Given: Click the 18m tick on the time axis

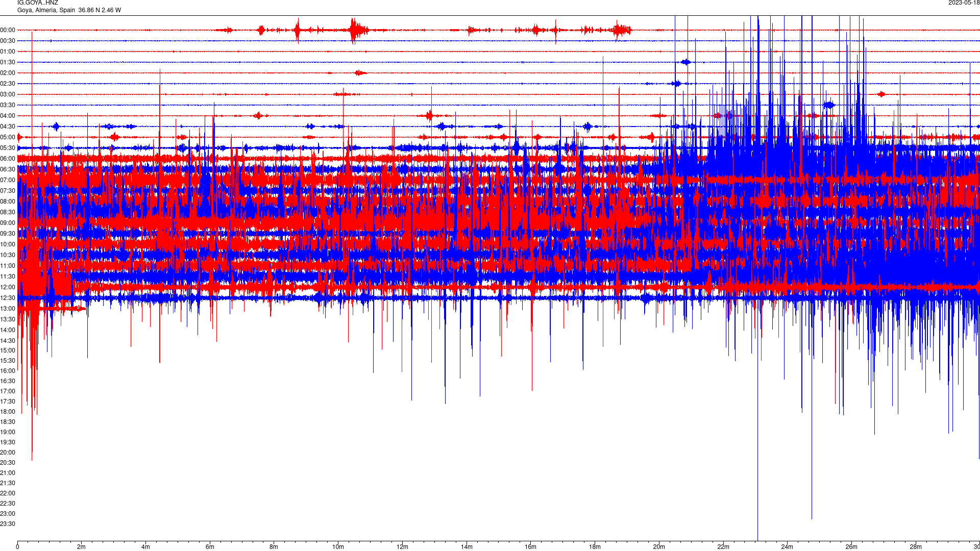Looking at the screenshot, I should 595,547.
